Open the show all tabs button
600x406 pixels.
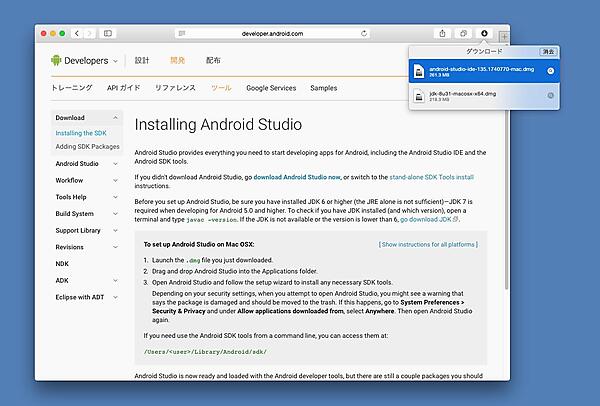[x=464, y=33]
